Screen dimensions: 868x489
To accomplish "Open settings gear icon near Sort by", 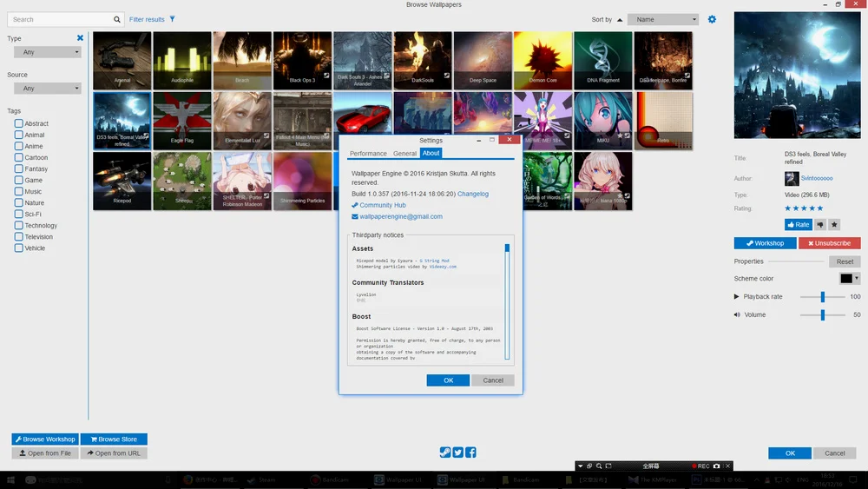I will tap(712, 19).
